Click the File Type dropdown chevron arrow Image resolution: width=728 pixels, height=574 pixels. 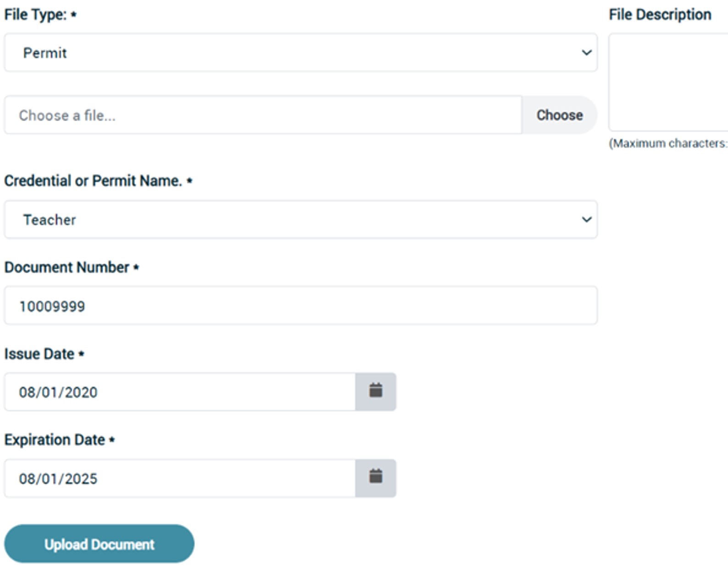click(x=586, y=53)
